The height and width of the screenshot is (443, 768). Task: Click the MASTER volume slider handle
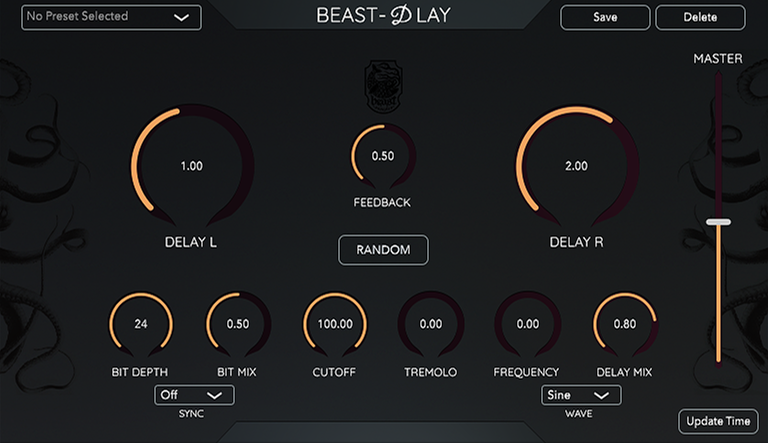click(x=718, y=222)
